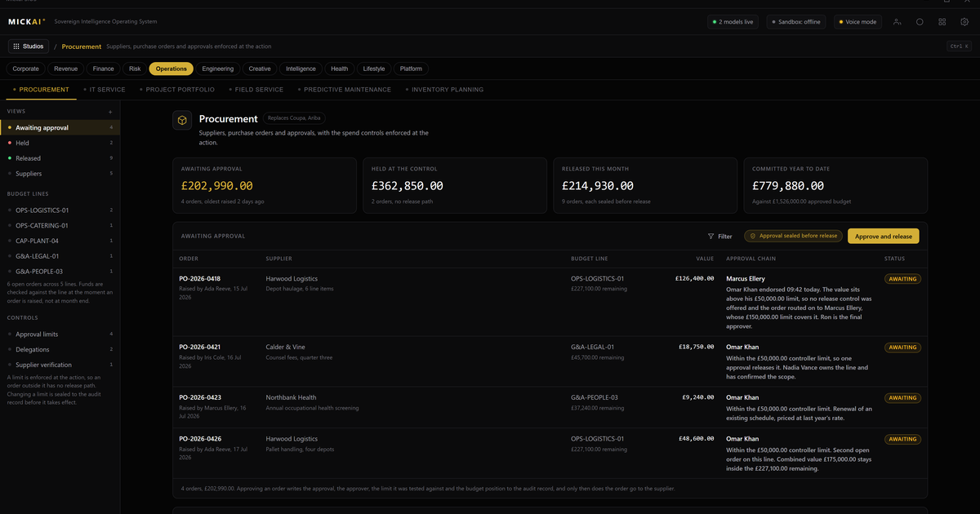This screenshot has height=514, width=980.
Task: Click the plus icon beside Views
Action: point(110,111)
